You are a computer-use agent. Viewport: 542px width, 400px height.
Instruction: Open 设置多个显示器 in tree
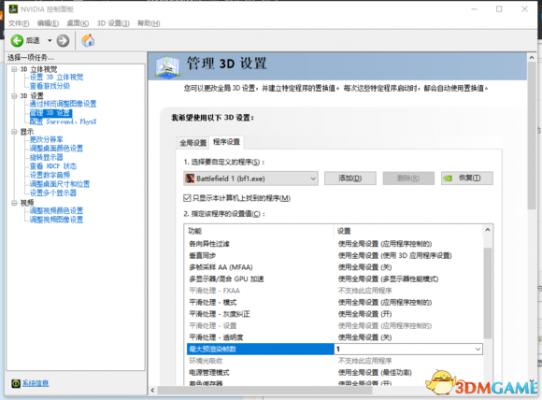[53, 193]
